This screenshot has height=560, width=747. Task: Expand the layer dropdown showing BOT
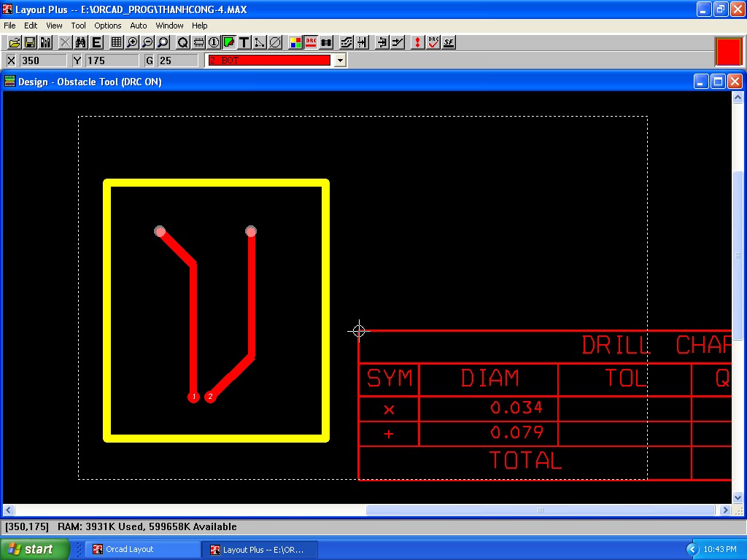click(x=339, y=61)
